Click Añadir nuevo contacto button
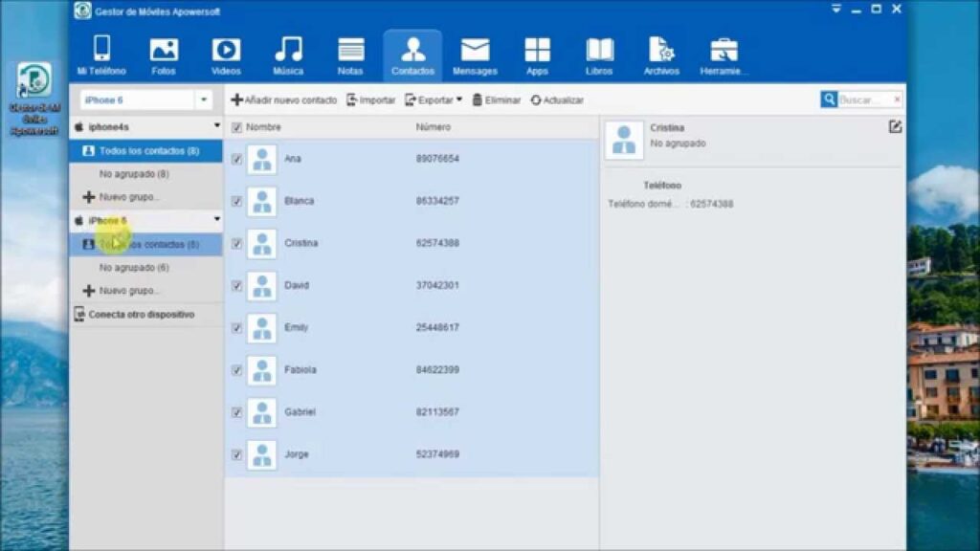 (x=284, y=99)
